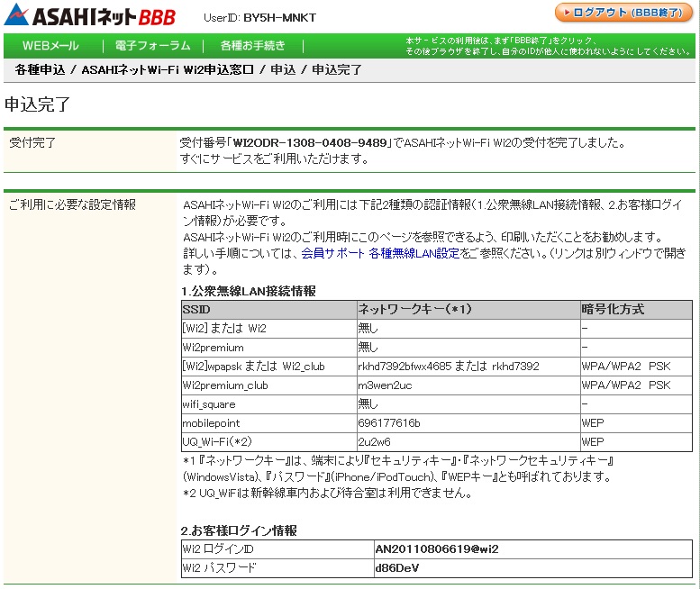Click the Wi2 password value d86DeV
Screen dimensions: 700x589
(x=397, y=567)
